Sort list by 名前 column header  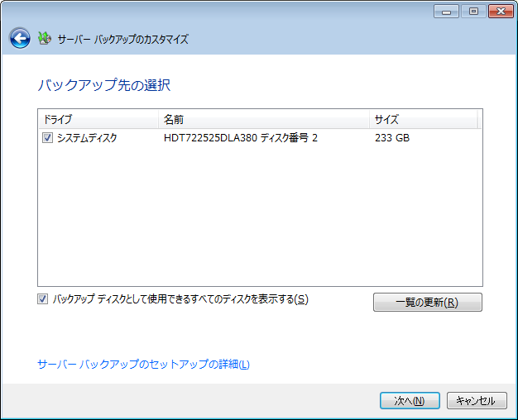tap(264, 119)
